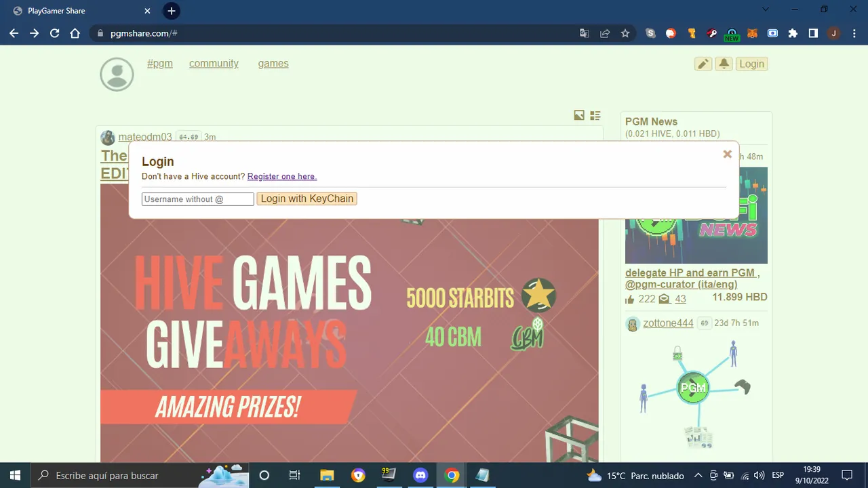This screenshot has width=868, height=488.
Task: Open a new browser tab
Action: pyautogui.click(x=172, y=11)
